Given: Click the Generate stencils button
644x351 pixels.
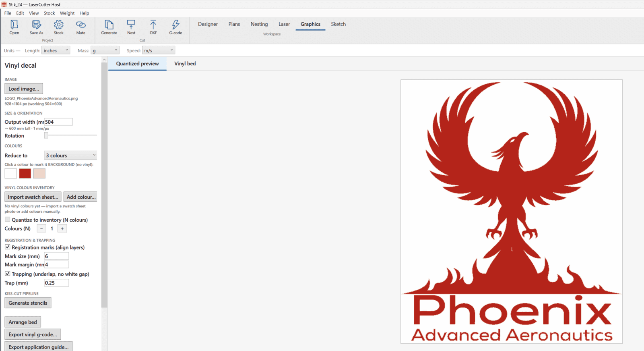Looking at the screenshot, I should [x=28, y=303].
